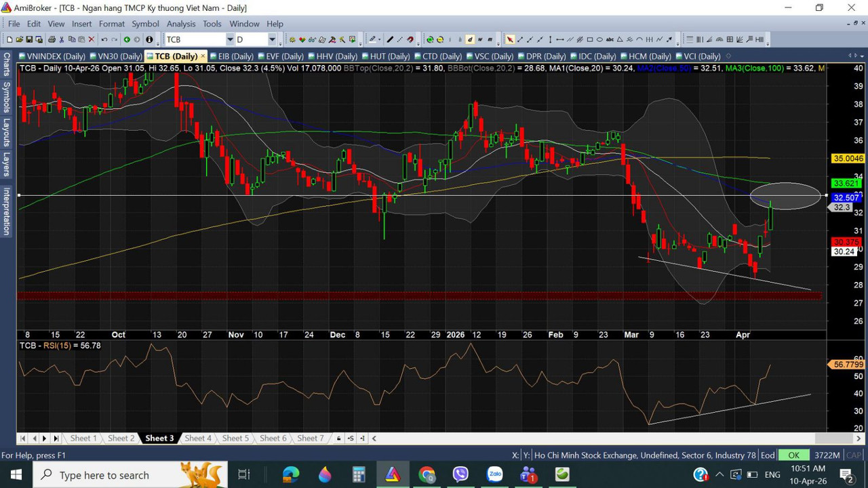
Task: Toggle the symbol link 'S' button
Action: point(351,439)
